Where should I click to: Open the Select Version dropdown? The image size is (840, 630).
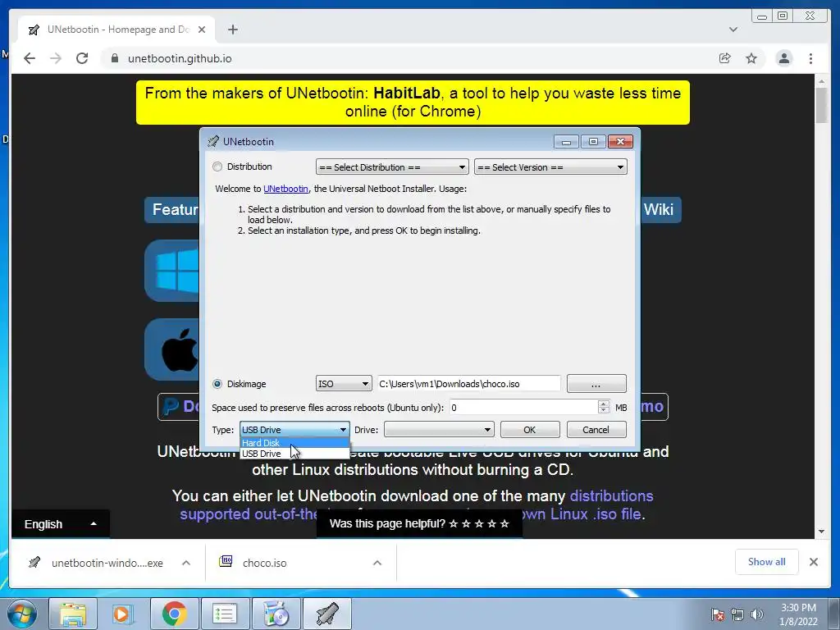pyautogui.click(x=550, y=167)
